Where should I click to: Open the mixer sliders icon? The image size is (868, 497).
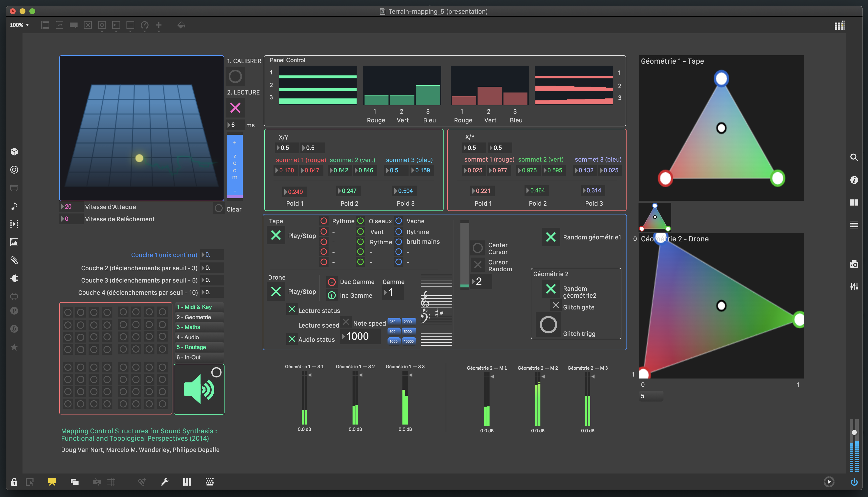854,287
